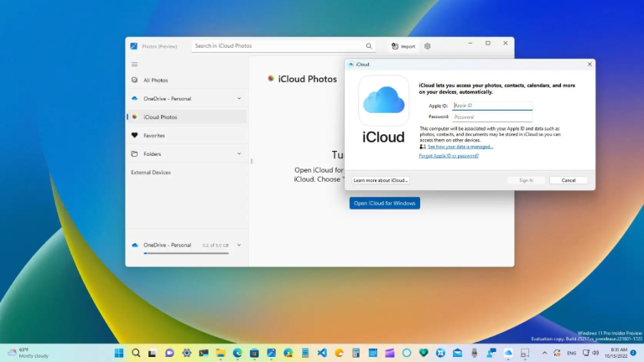The width and height of the screenshot is (644, 362).
Task: Open Mail from the taskbar
Action: (x=458, y=353)
